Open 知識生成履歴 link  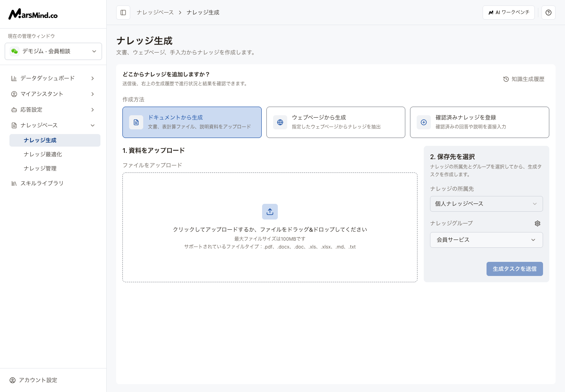tap(524, 79)
